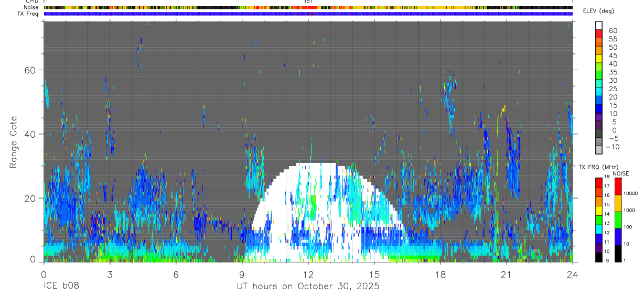Click the "ICE b08" radar beam label
Image resolution: width=644 pixels, height=297 pixels.
point(62,286)
